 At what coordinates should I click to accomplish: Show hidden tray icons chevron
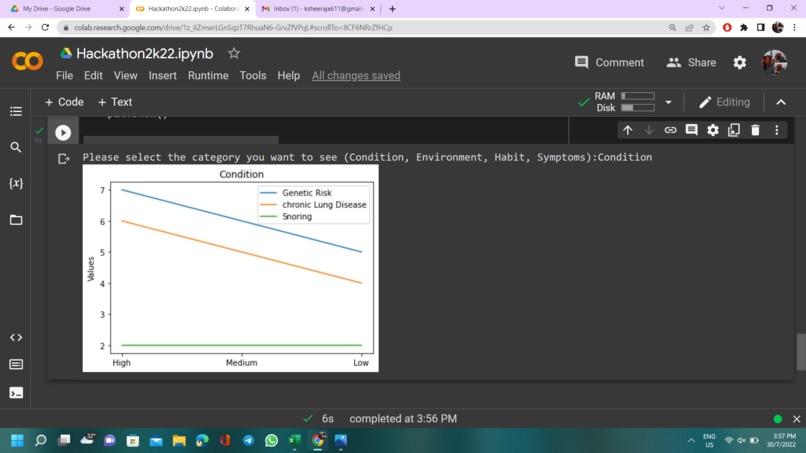coord(691,441)
